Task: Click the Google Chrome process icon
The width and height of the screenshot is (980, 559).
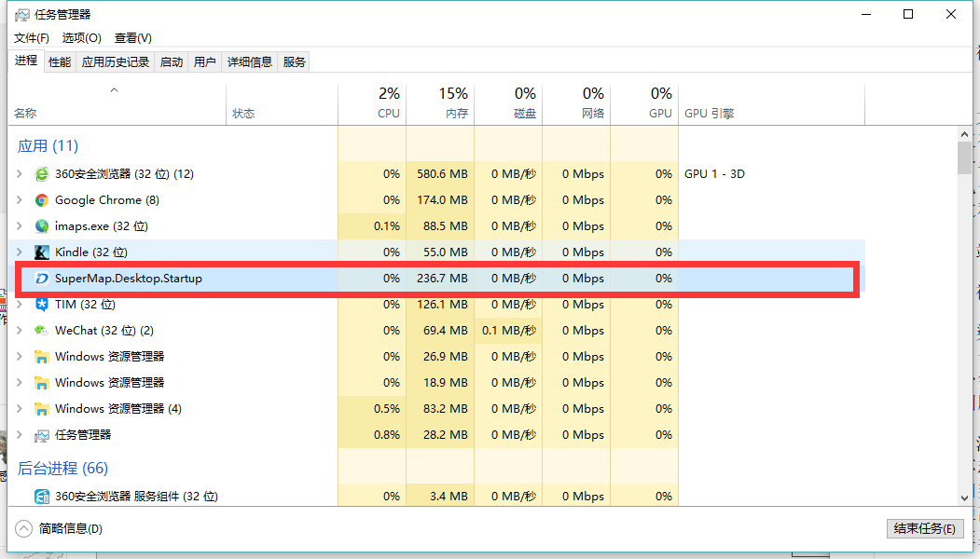Action: click(42, 200)
